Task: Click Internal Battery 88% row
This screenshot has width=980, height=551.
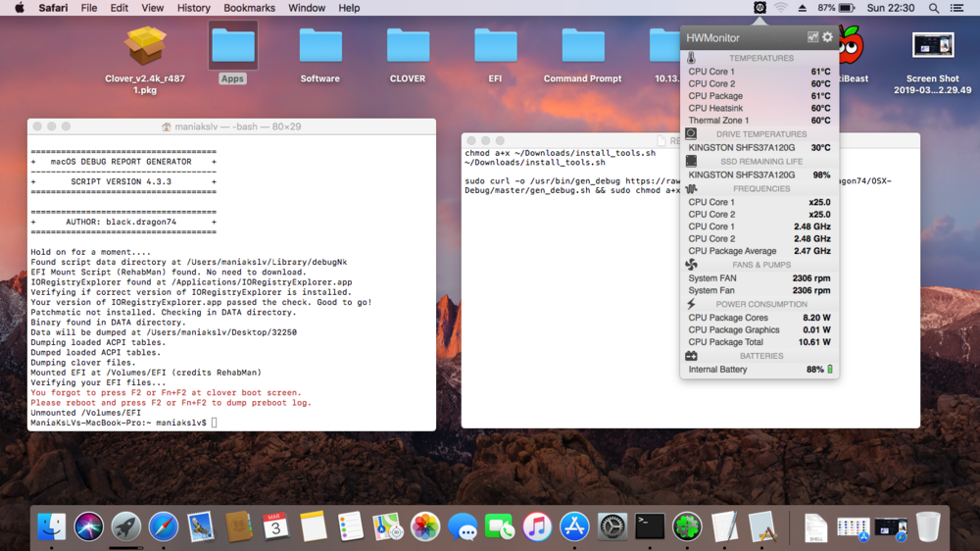Action: point(759,370)
